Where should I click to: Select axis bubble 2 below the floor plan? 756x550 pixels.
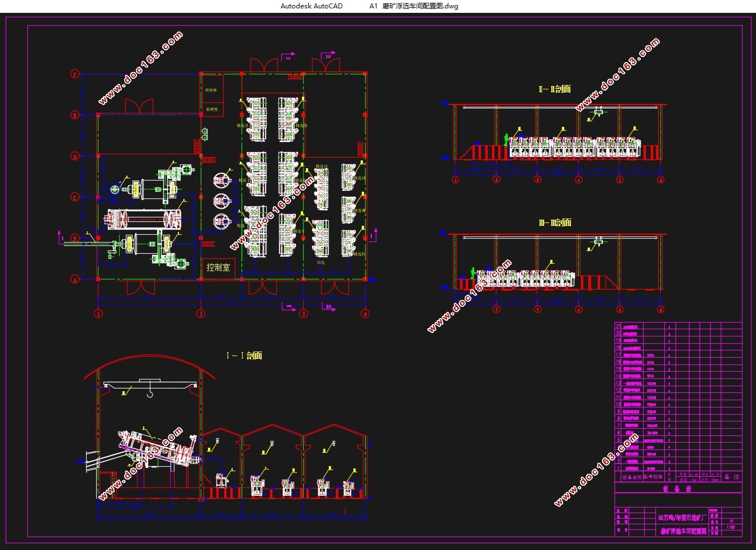201,314
